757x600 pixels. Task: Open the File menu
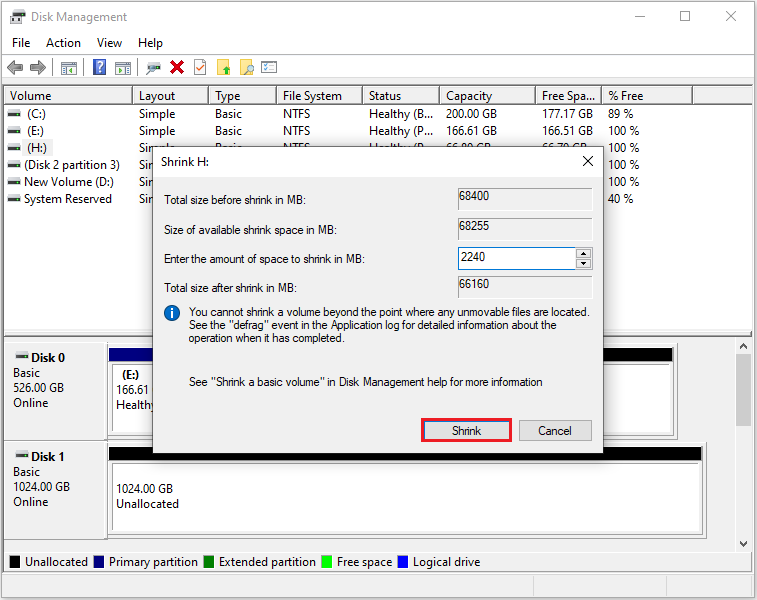pyautogui.click(x=21, y=43)
